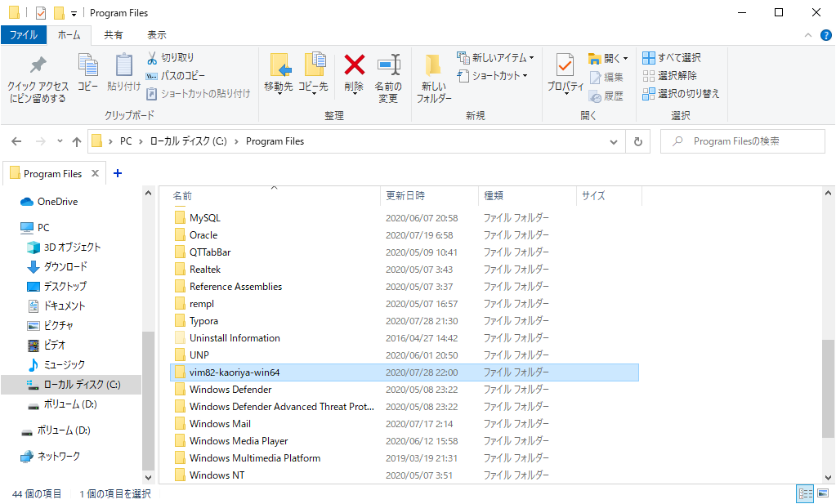Click ローカル ディスク (C:) in the address breadcrumb
This screenshot has height=504, width=836.
(188, 141)
